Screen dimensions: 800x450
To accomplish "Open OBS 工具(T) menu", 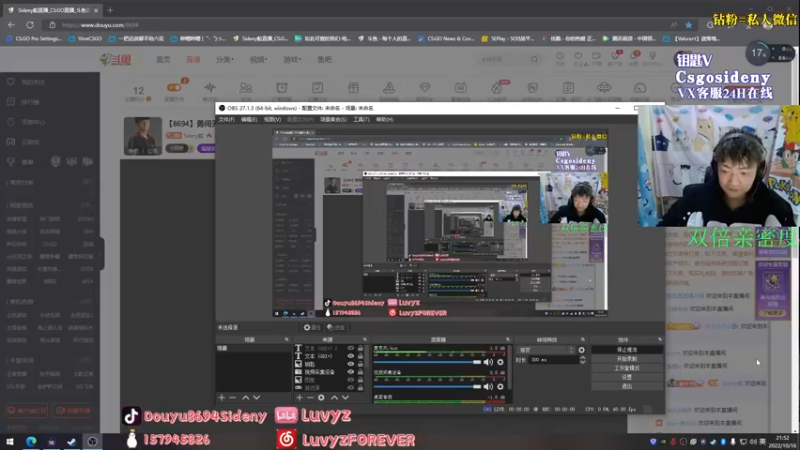I will 361,119.
